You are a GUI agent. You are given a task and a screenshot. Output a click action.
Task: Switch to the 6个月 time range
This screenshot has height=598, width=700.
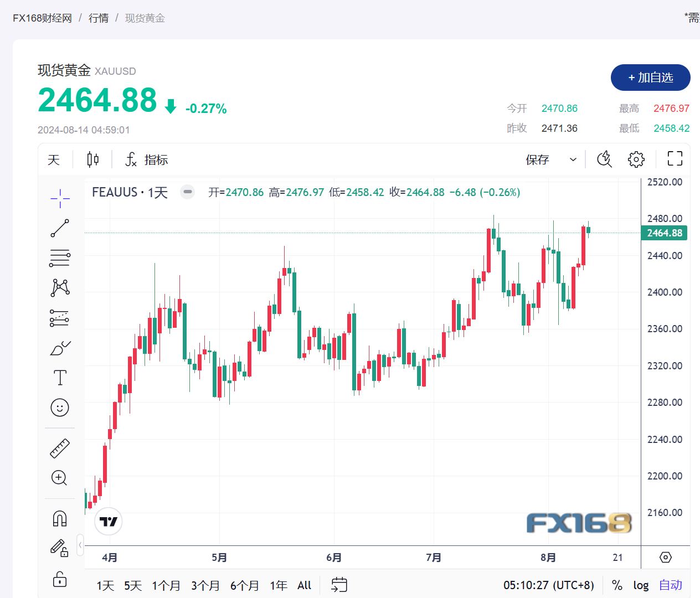(x=244, y=585)
